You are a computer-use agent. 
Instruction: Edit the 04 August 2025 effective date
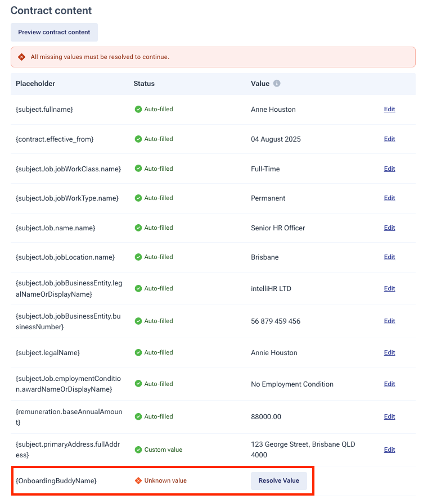pos(389,139)
